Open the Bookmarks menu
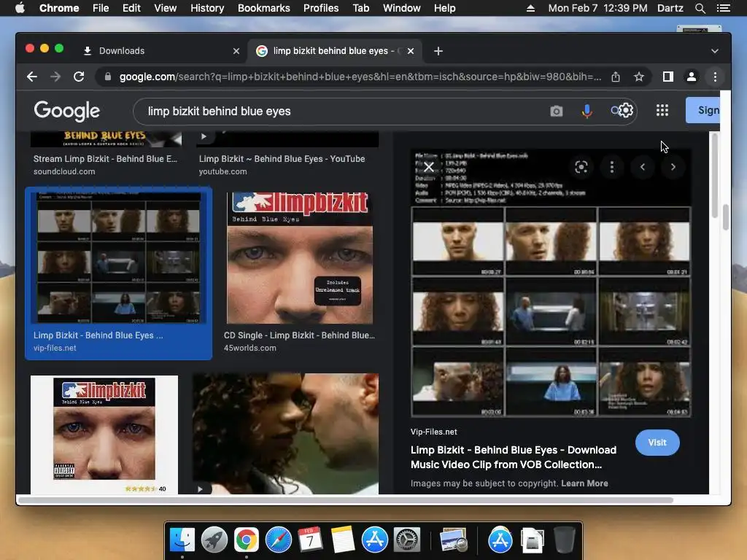Viewport: 747px width, 560px height. point(263,8)
